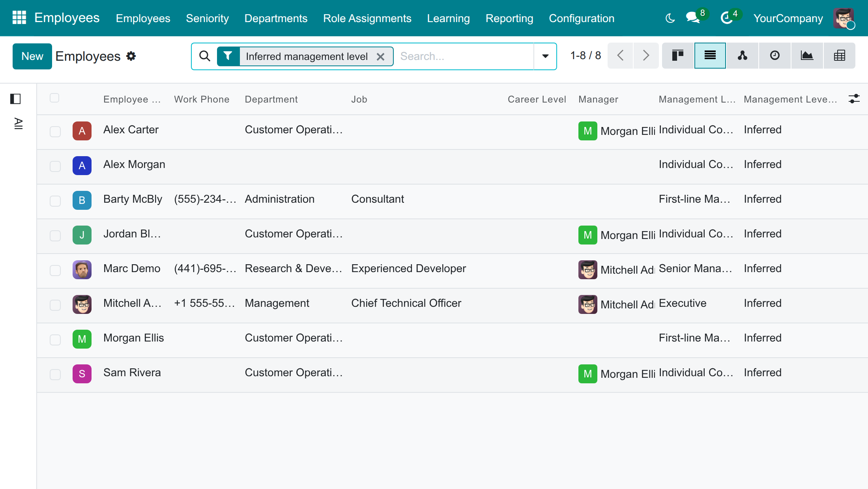The width and height of the screenshot is (868, 489).
Task: Open the Configuration menu
Action: (x=582, y=18)
